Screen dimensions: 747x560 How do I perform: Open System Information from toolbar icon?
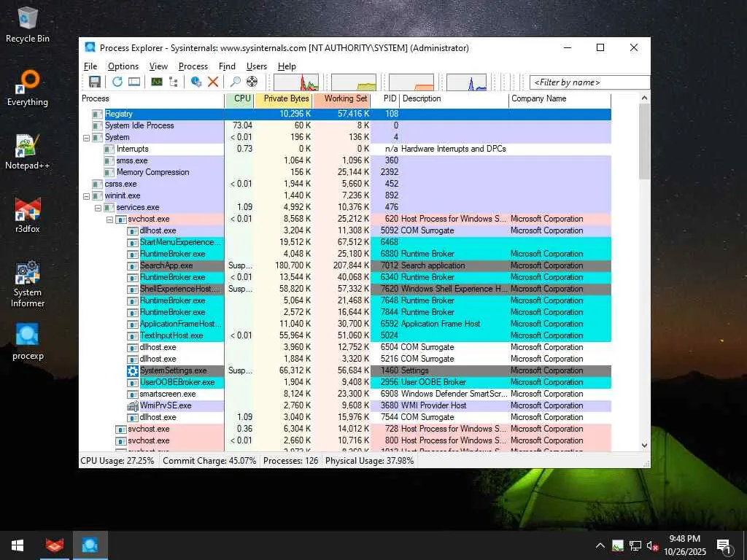(157, 82)
